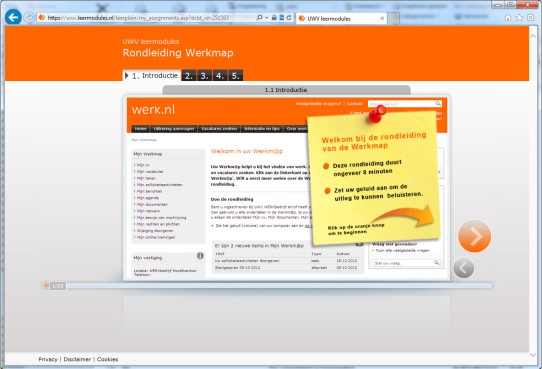Click Mijn vacatures in Werkmap sidebar
The image size is (542, 369).
tap(150, 172)
